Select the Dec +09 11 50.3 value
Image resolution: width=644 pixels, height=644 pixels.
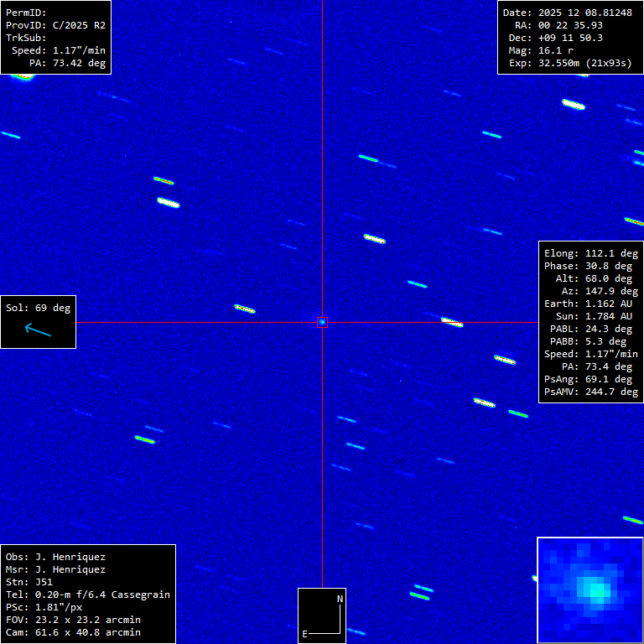tap(570, 38)
